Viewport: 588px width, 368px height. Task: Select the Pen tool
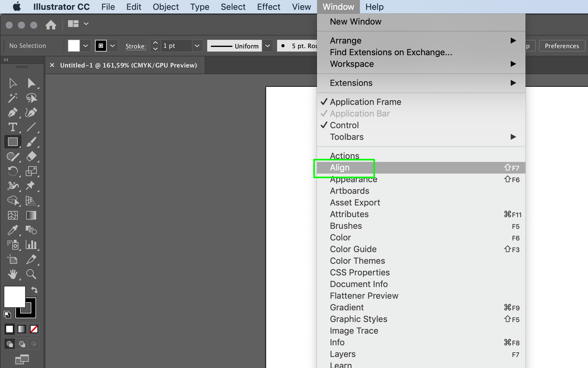tap(13, 113)
